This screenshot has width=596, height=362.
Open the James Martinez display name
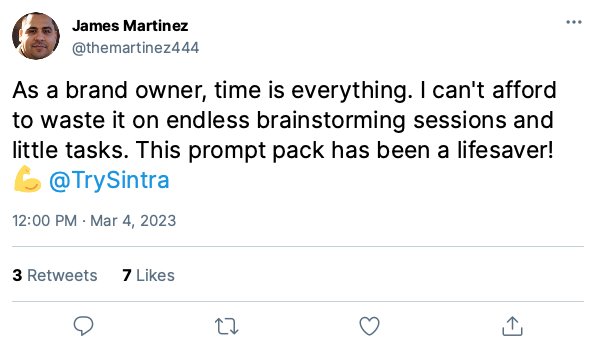[x=130, y=26]
